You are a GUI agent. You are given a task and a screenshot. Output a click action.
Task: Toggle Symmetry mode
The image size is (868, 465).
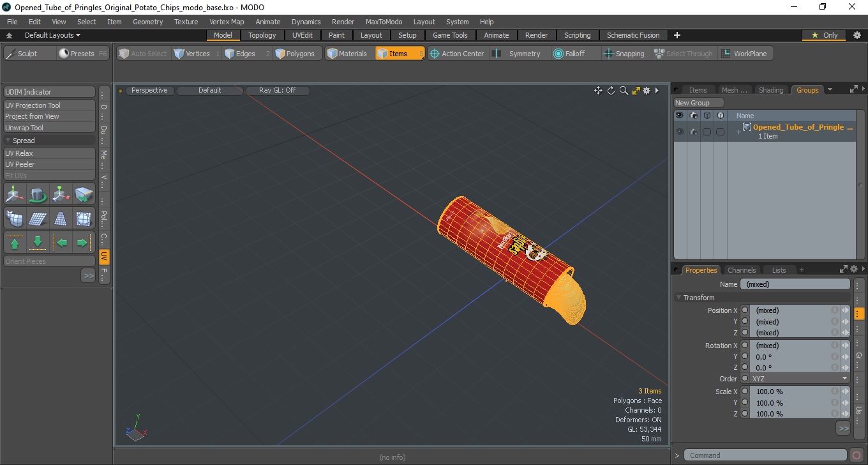(x=517, y=54)
